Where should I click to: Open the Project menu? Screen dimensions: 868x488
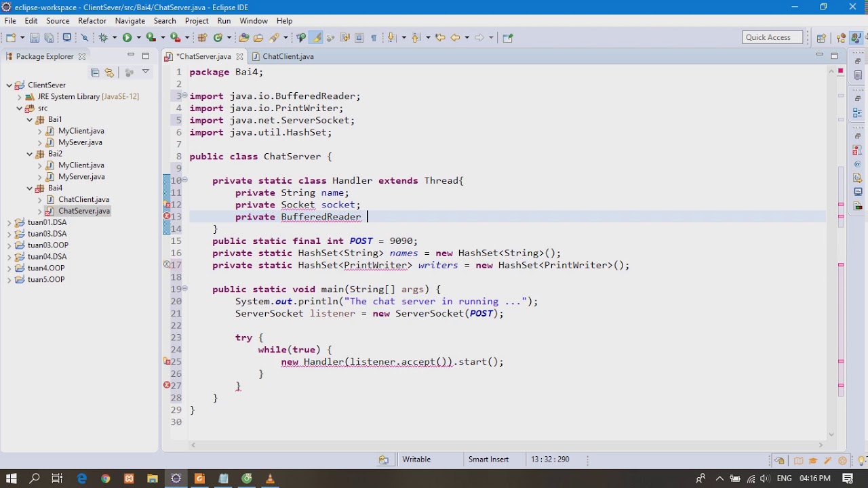[x=197, y=21]
